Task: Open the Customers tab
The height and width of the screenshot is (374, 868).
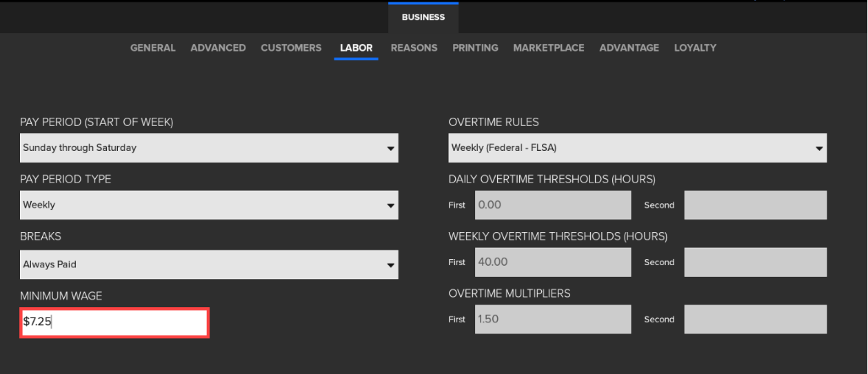Action: coord(291,48)
